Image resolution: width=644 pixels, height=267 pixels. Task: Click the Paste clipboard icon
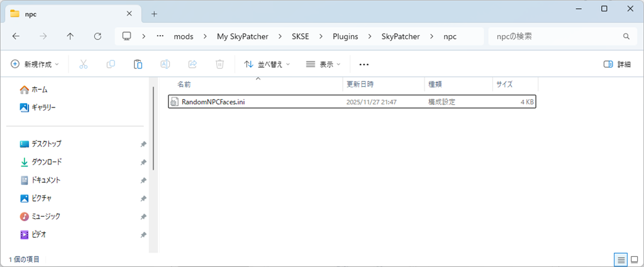point(138,64)
